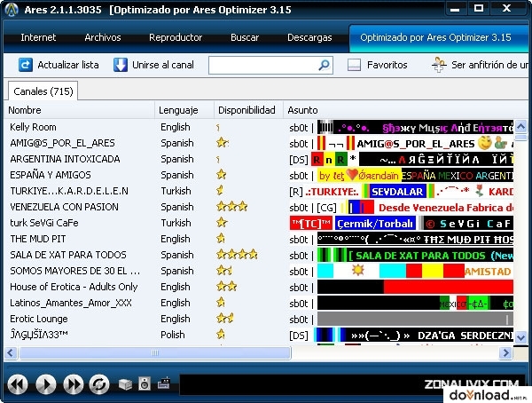Click the Favoritos button label
Viewport: 532px width, 403px height.
pyautogui.click(x=387, y=65)
